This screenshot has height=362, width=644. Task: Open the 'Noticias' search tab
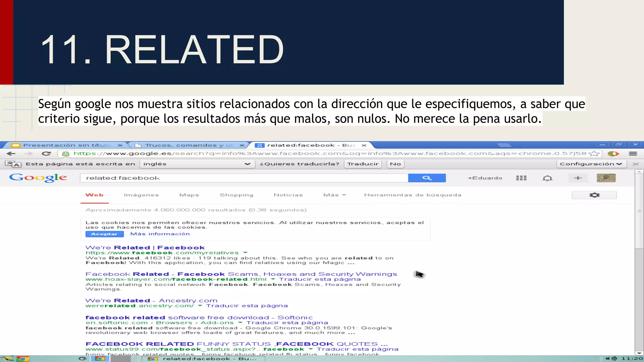tap(288, 195)
